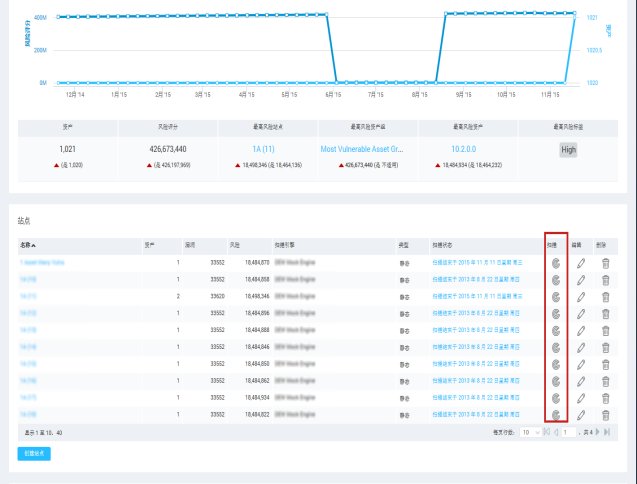Click trash icon for site with risk 18,484,846
The height and width of the screenshot is (484, 637).
pyautogui.click(x=604, y=347)
